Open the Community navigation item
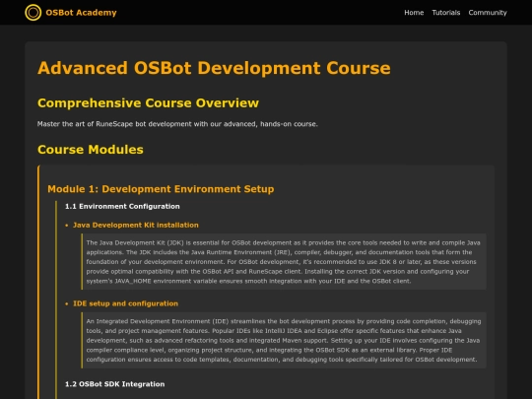This screenshot has height=399, width=532. click(488, 13)
